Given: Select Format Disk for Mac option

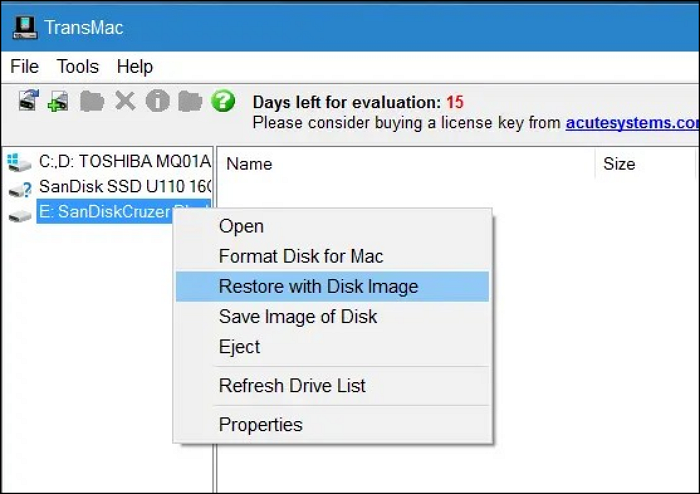Looking at the screenshot, I should (x=301, y=256).
